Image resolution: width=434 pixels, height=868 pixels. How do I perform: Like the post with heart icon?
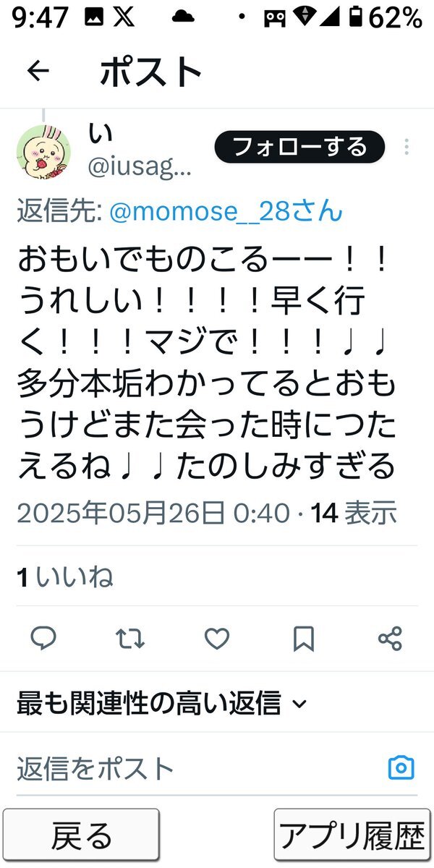coord(217,638)
